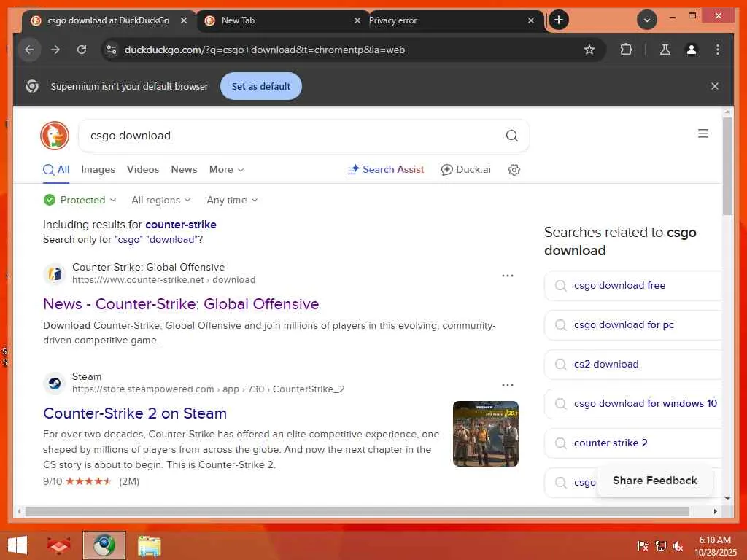Search related: csgo download for pc
This screenshot has height=560, width=747.
point(632,324)
